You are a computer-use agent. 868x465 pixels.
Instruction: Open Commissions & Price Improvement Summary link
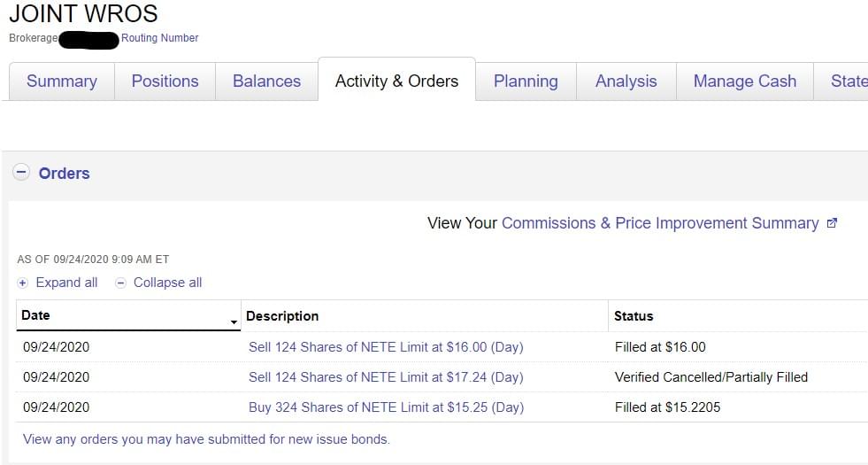(x=659, y=223)
